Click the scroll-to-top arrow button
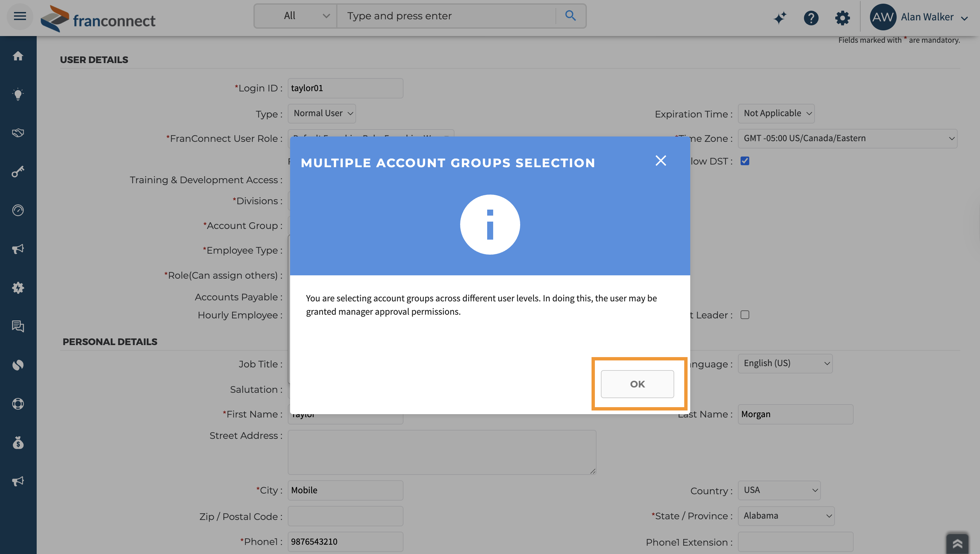Viewport: 980px width, 554px height. [x=957, y=543]
